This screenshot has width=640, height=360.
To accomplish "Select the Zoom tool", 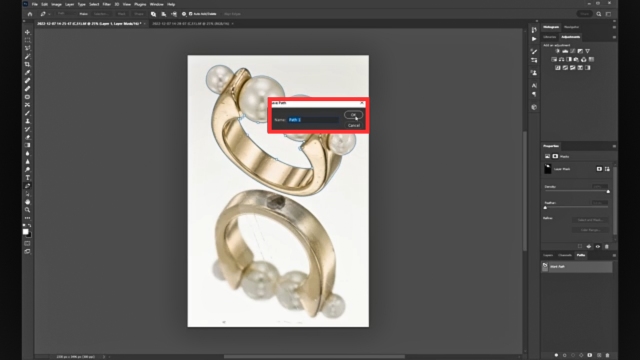I will [x=27, y=210].
